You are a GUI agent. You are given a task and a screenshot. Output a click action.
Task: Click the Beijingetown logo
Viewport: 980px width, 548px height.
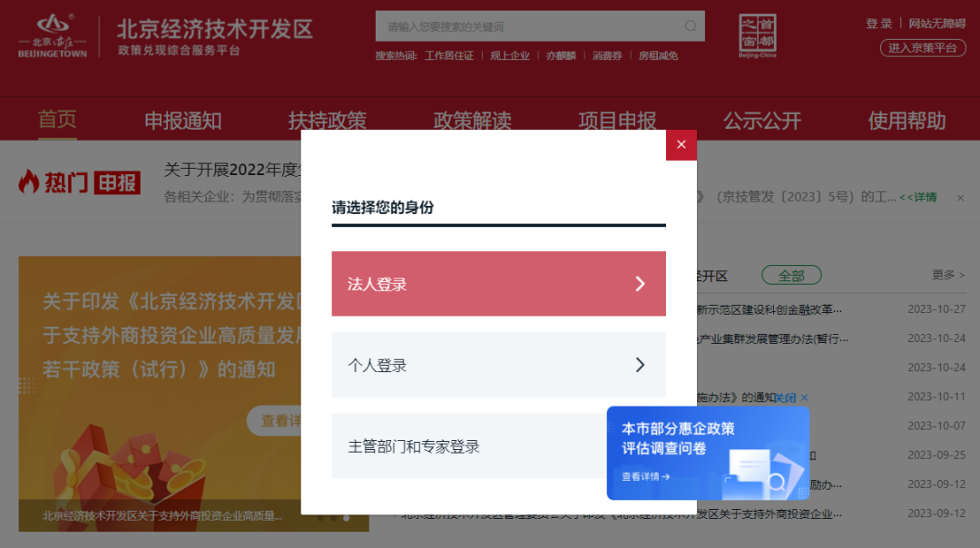pos(53,36)
